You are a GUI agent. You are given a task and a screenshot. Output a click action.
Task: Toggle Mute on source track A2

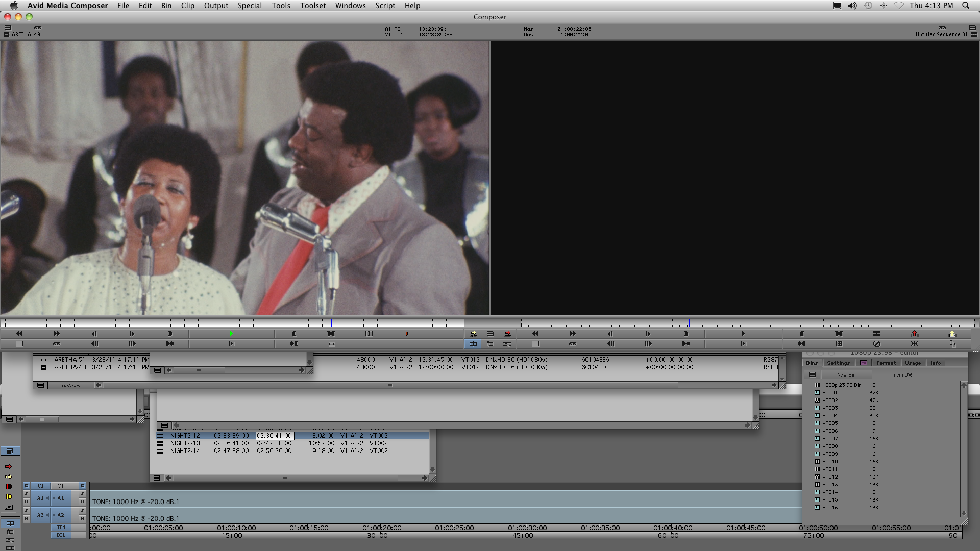[27, 519]
